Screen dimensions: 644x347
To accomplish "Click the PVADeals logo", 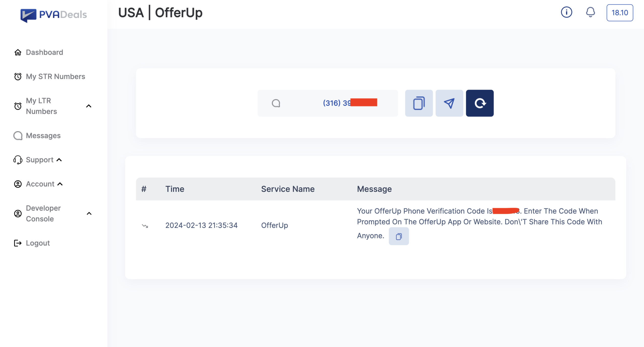I will click(x=54, y=15).
